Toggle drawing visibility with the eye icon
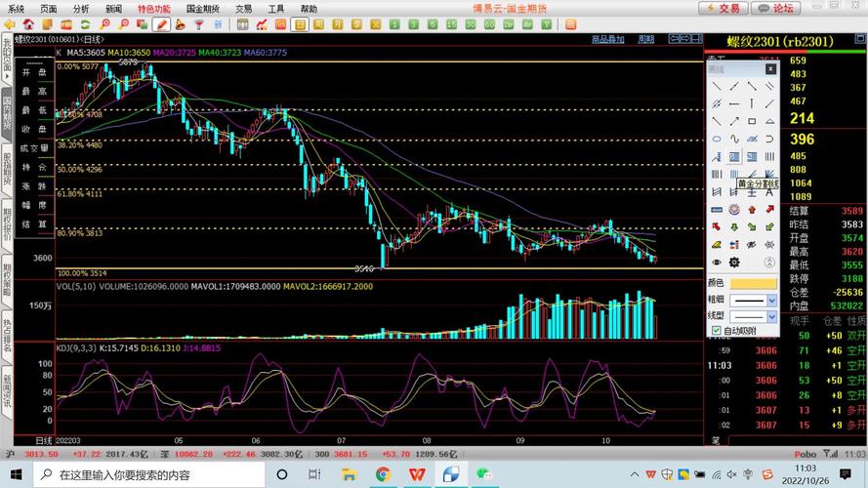Screen dimensions: 868x488 tap(717, 262)
